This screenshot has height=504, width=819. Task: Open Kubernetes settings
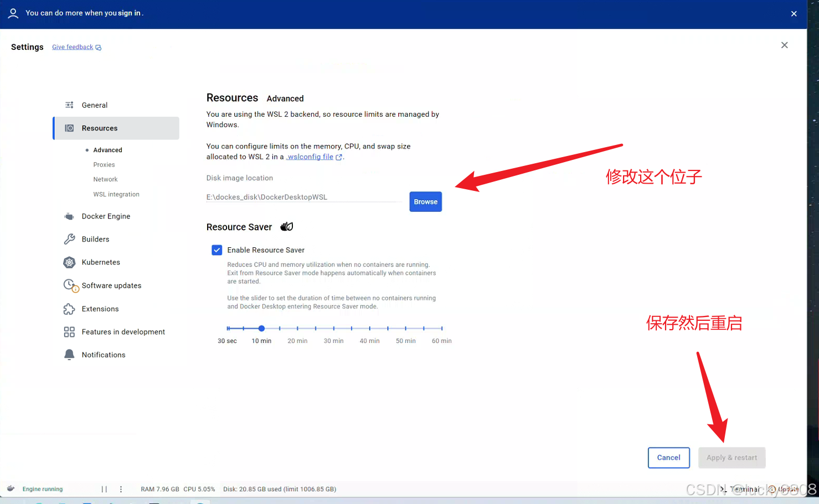101,262
